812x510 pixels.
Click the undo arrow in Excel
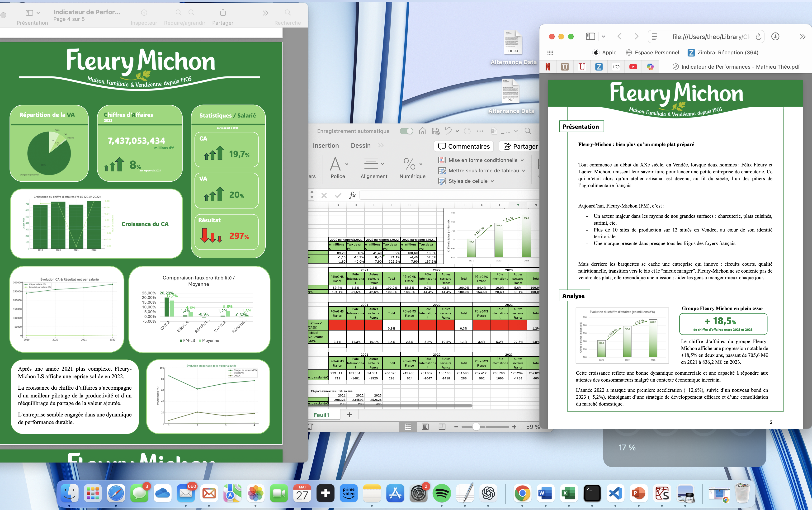click(x=448, y=131)
